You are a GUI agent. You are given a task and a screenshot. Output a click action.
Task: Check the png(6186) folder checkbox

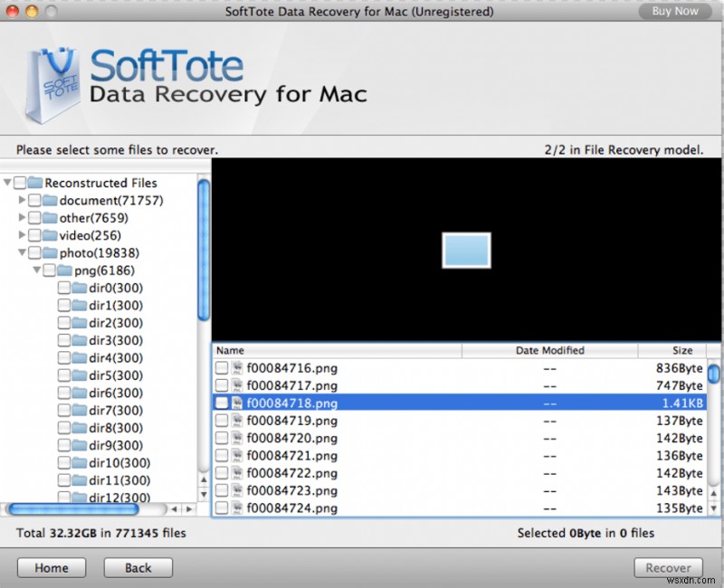point(50,270)
